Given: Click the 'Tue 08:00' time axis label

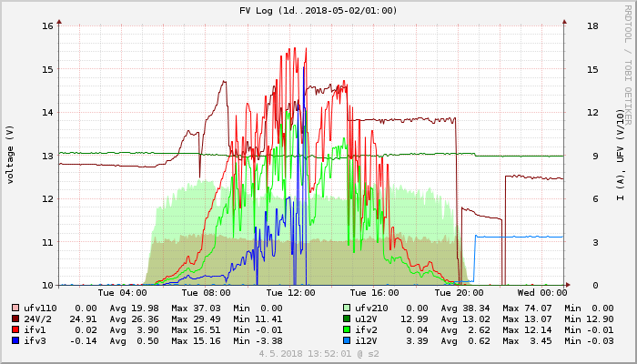Looking at the screenshot, I should tap(207, 292).
